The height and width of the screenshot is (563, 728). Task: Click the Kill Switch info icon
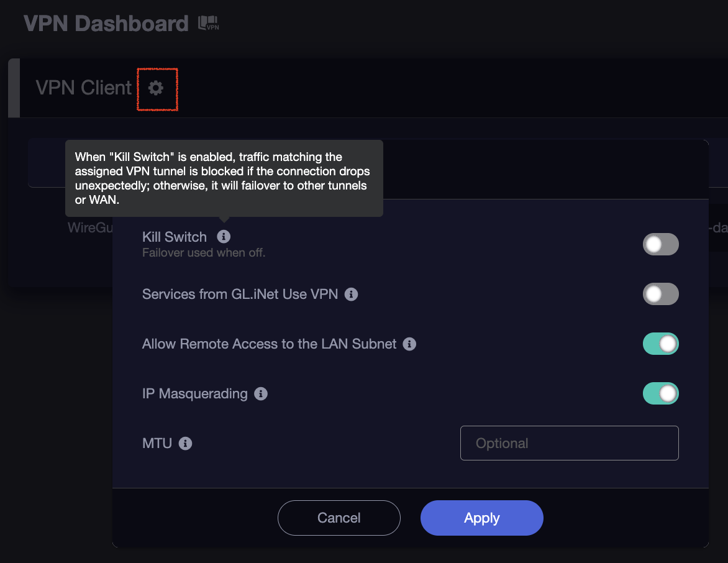coord(224,236)
